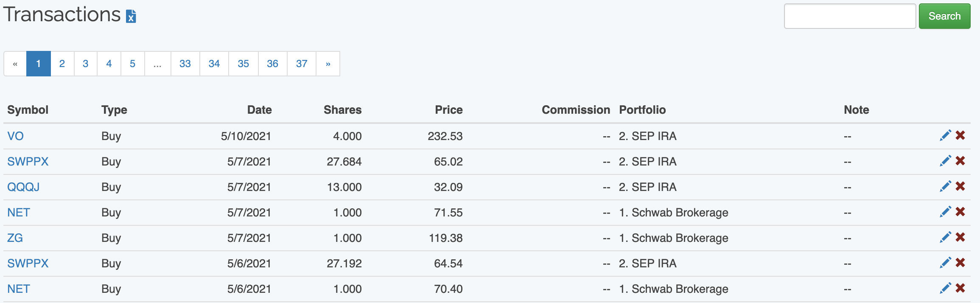
Task: Go to next page arrow »
Action: point(328,64)
